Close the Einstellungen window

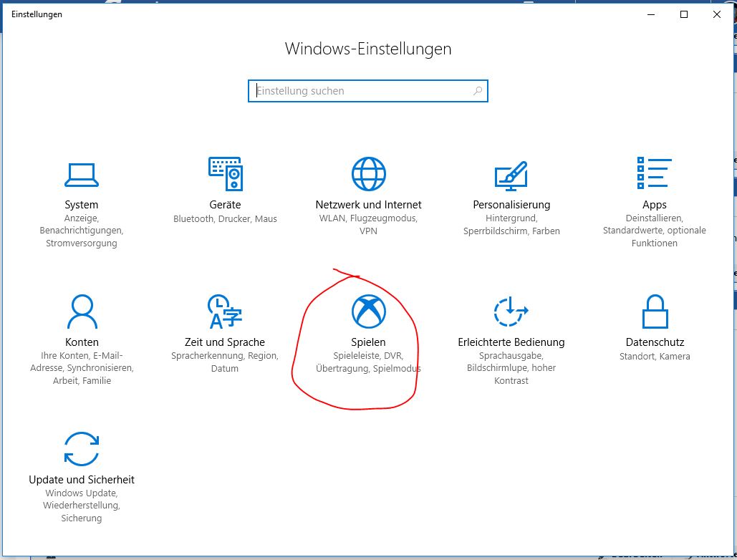pos(717,14)
